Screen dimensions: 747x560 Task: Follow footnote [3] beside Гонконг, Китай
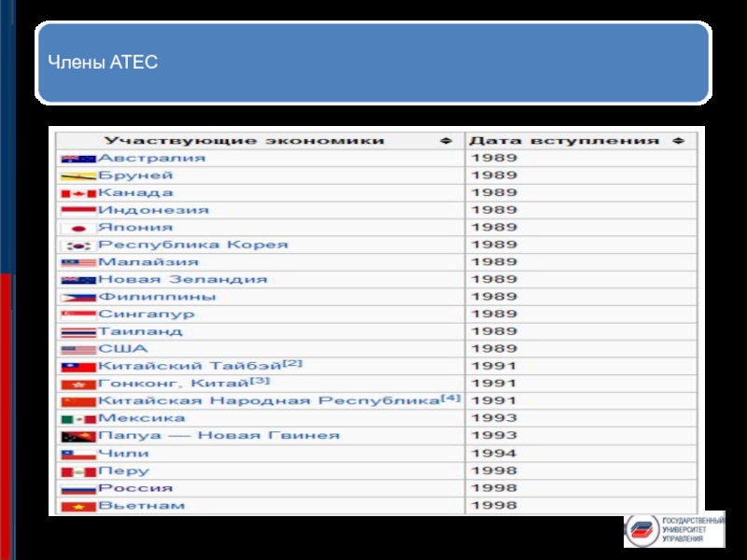pyautogui.click(x=260, y=381)
